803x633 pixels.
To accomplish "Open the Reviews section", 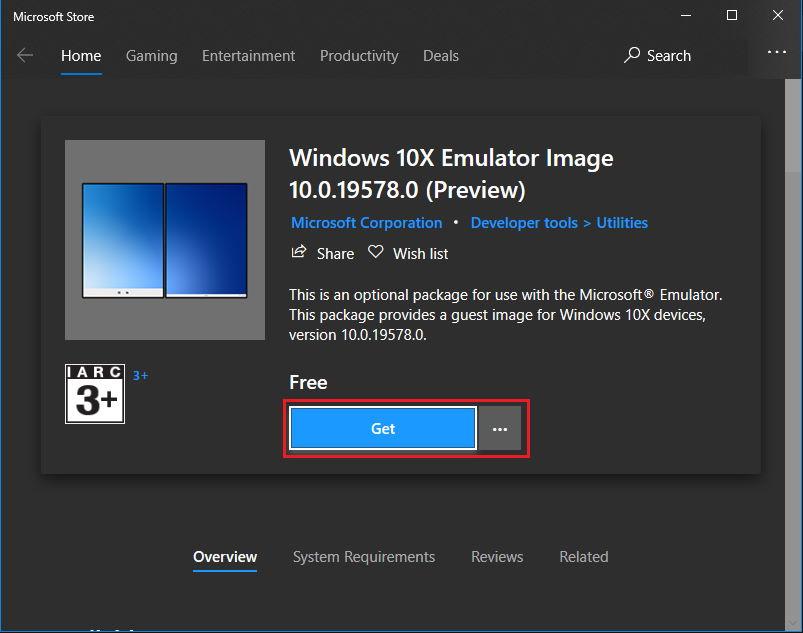I will point(497,557).
